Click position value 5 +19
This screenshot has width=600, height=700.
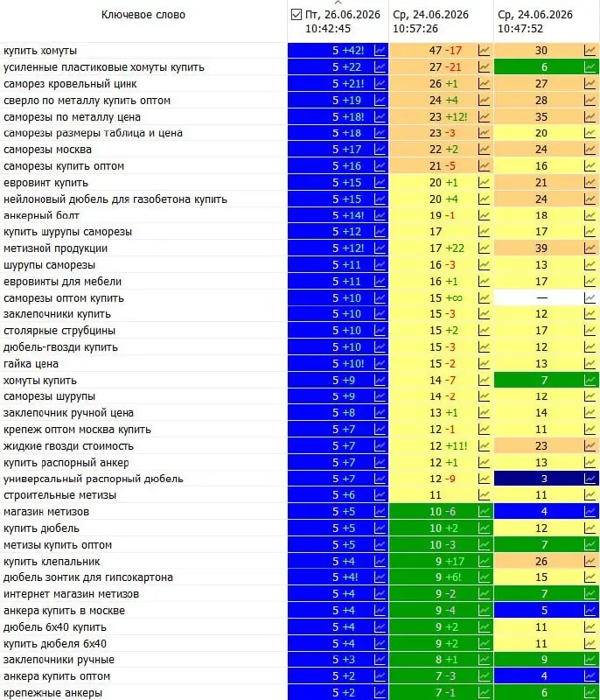click(346, 100)
